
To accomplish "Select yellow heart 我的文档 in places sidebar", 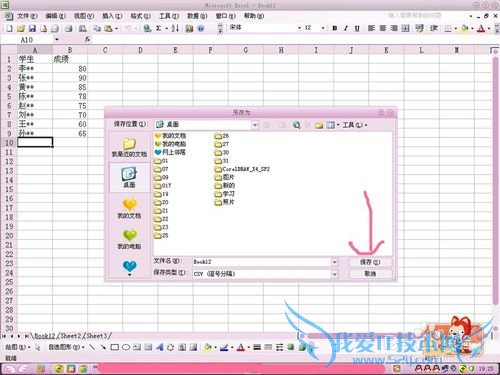I will point(129,209).
